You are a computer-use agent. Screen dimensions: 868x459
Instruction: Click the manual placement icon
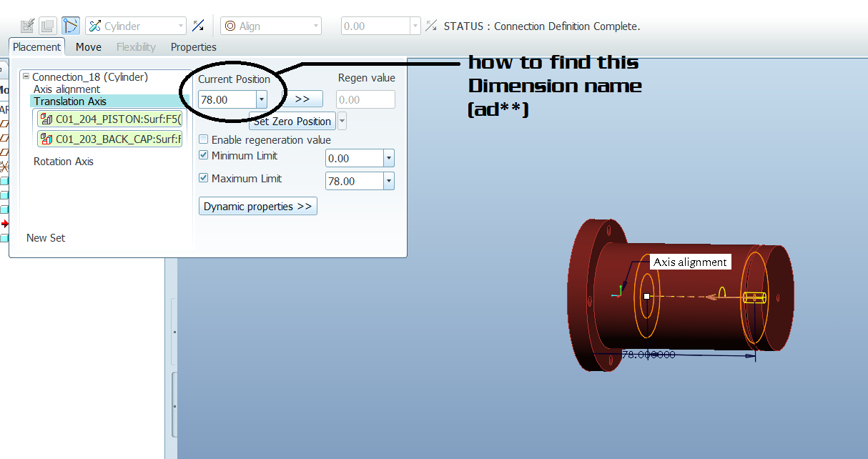47,26
